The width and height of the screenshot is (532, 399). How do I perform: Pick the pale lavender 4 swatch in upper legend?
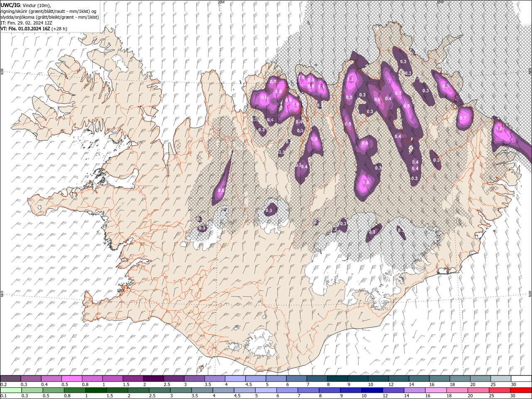[235, 379]
